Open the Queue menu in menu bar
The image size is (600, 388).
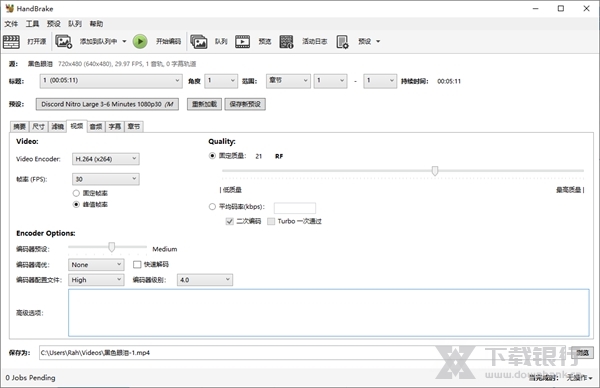(x=75, y=24)
